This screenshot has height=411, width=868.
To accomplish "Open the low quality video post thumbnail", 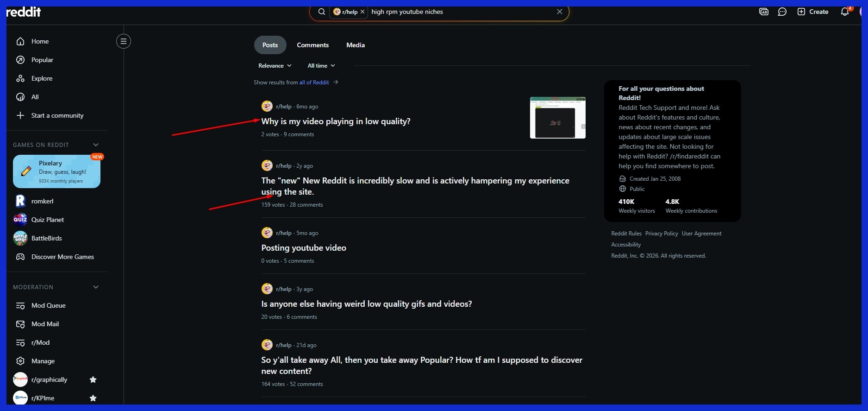I will [557, 118].
